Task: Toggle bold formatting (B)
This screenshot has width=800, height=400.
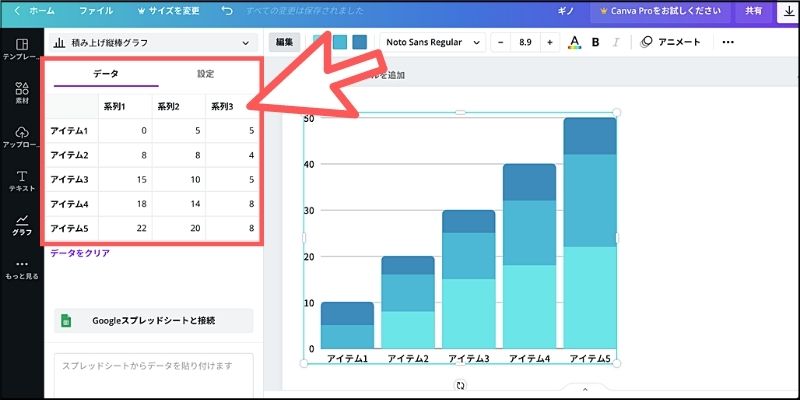Action: [x=595, y=42]
